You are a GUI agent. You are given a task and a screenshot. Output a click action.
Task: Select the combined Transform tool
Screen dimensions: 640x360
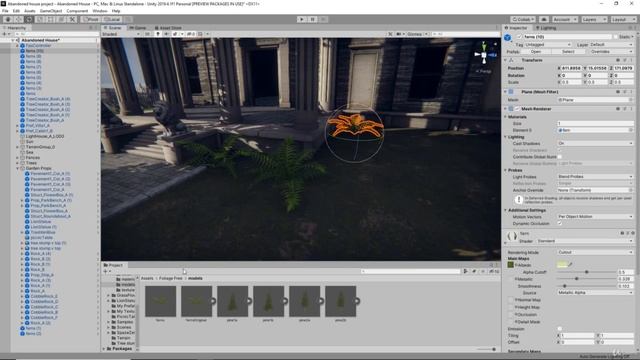click(61, 19)
